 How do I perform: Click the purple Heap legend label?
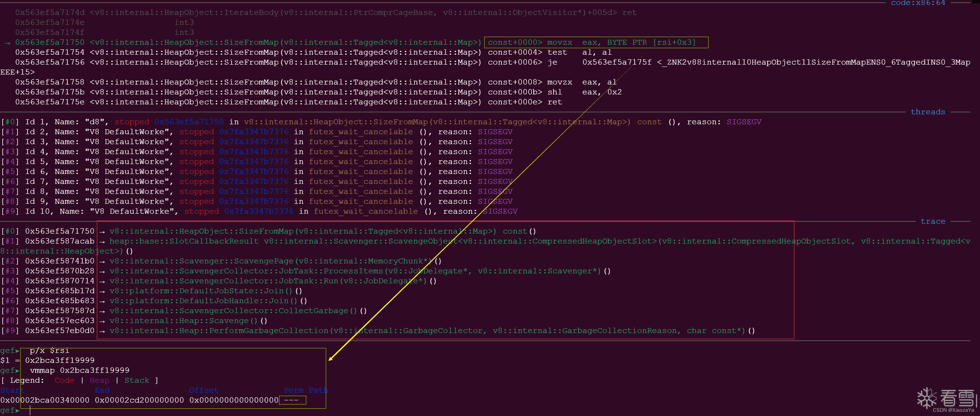tap(99, 380)
